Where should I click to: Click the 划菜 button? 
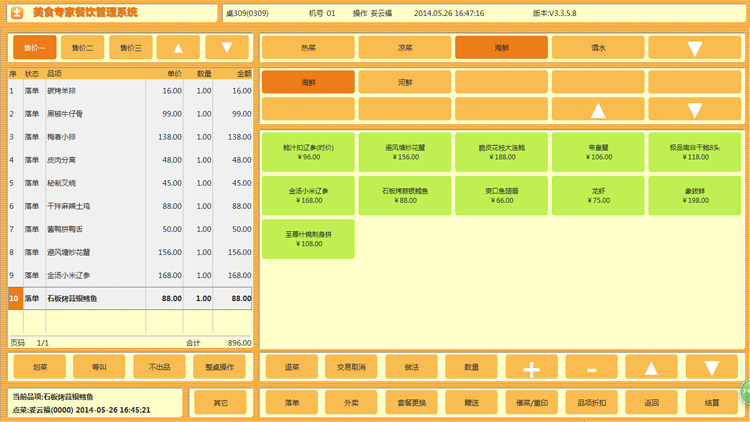point(40,367)
